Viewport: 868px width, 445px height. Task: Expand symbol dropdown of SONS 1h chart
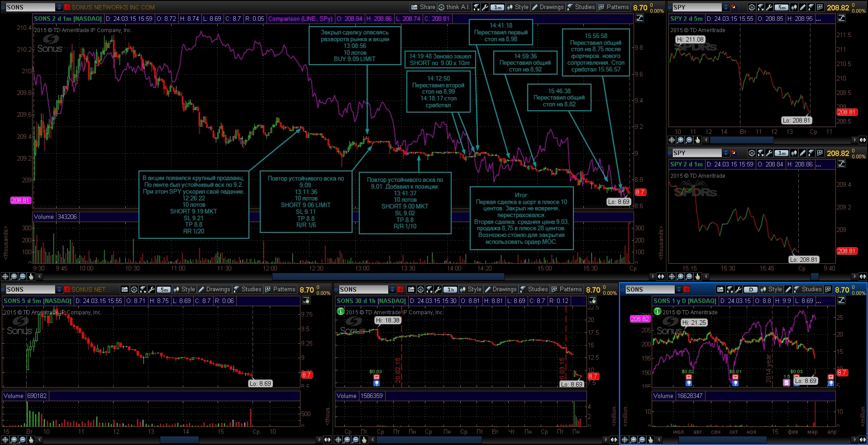point(392,289)
